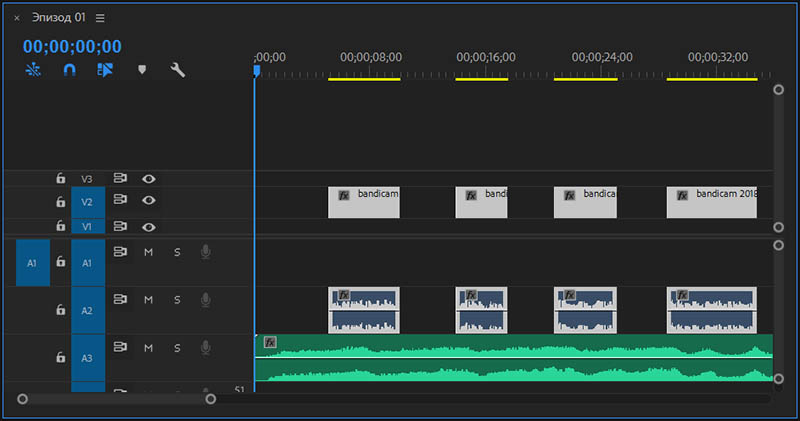Viewport: 800px width, 421px height.
Task: Target the V2 video track
Action: point(88,202)
